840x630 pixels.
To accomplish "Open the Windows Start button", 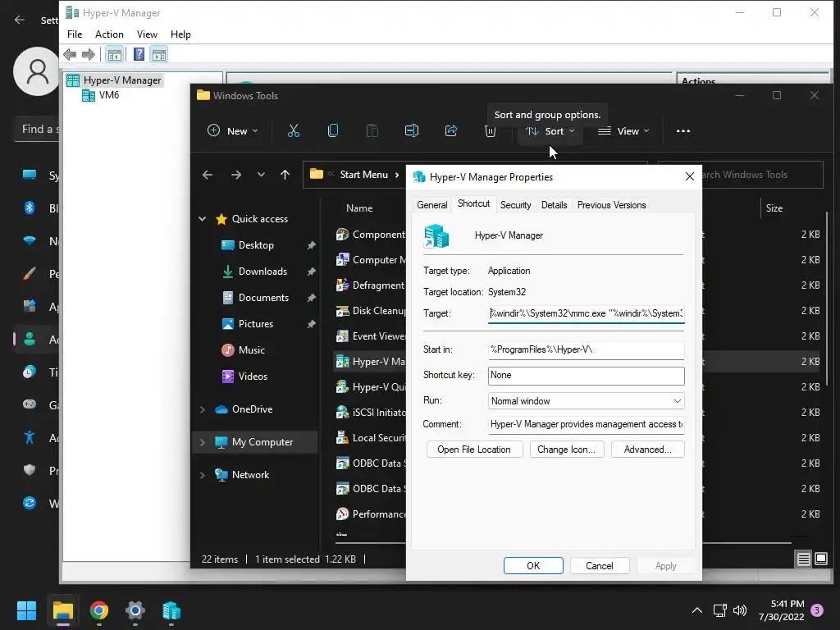I will coord(26,610).
